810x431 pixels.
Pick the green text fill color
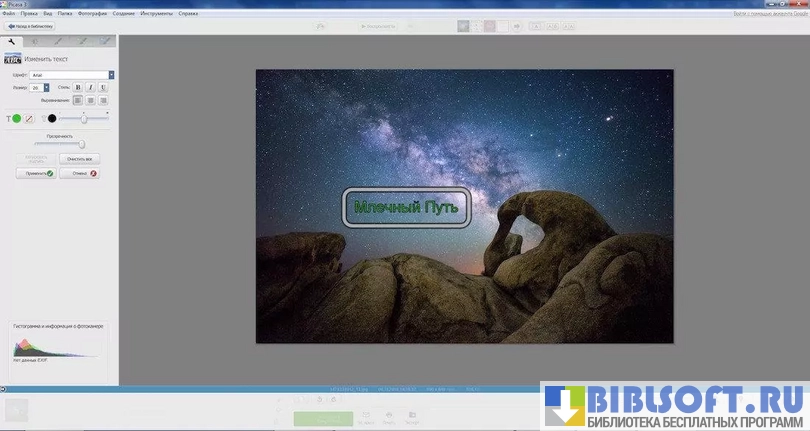[17, 119]
